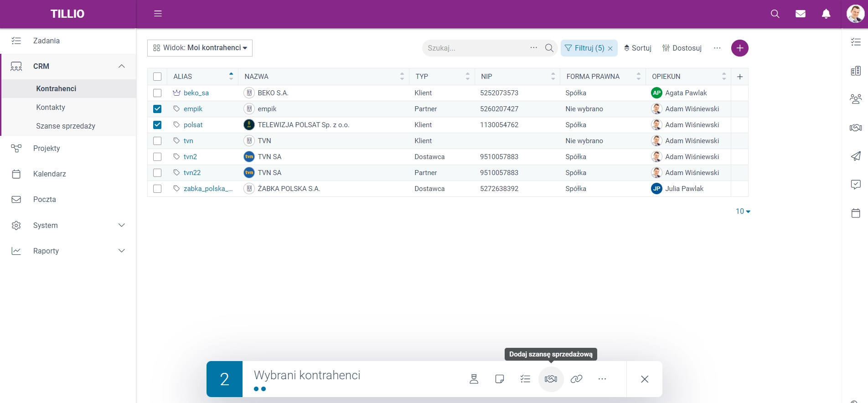Sort by the NAZWA column arrows
Screen dimensions: 868x403
tap(402, 76)
